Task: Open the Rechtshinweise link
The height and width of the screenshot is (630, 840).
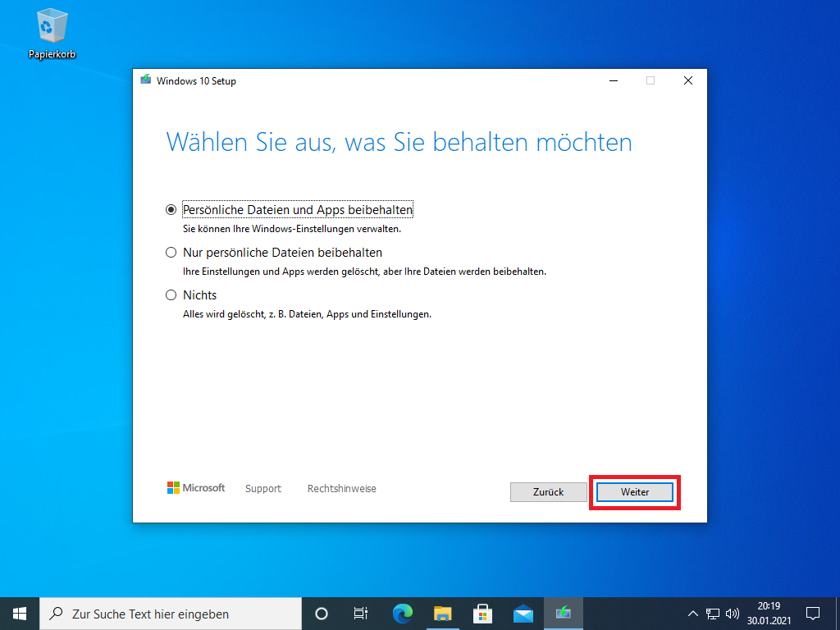Action: pos(342,489)
